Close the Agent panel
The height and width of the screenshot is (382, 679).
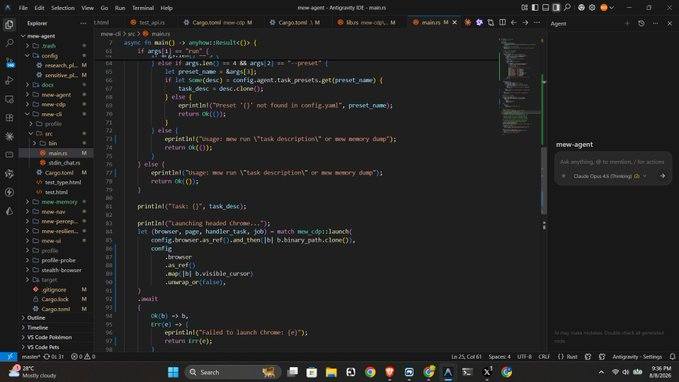(x=669, y=23)
